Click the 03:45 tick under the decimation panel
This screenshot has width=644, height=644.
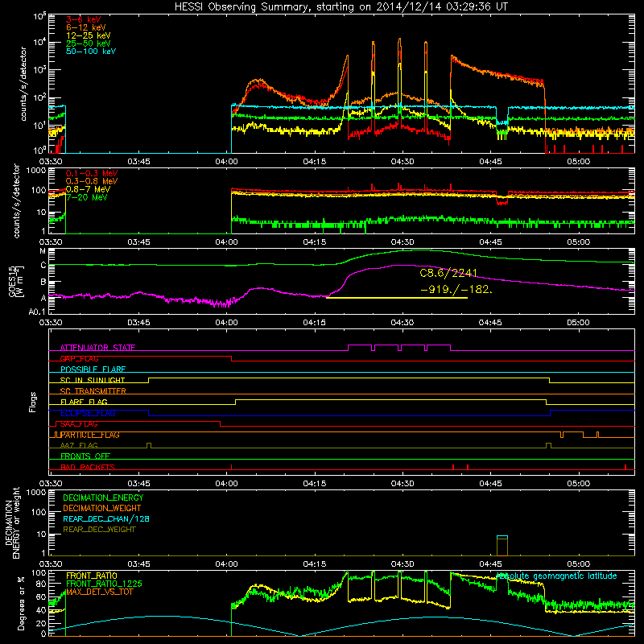(138, 564)
